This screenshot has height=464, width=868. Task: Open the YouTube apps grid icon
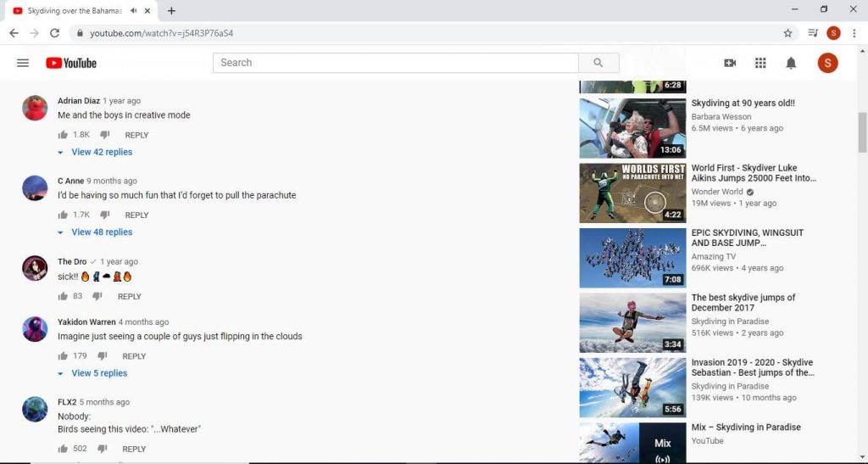tap(760, 63)
